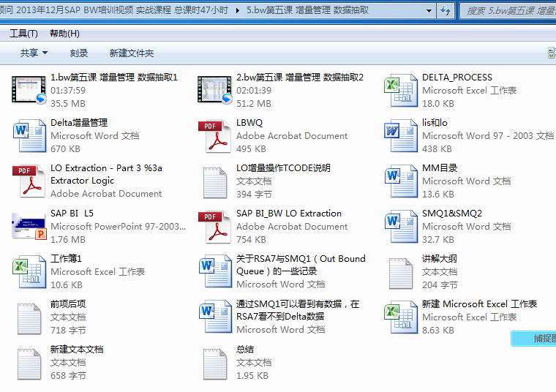Screen dimensions: 556x392
Task: Select file name 前项后项
Action: [x=68, y=304]
